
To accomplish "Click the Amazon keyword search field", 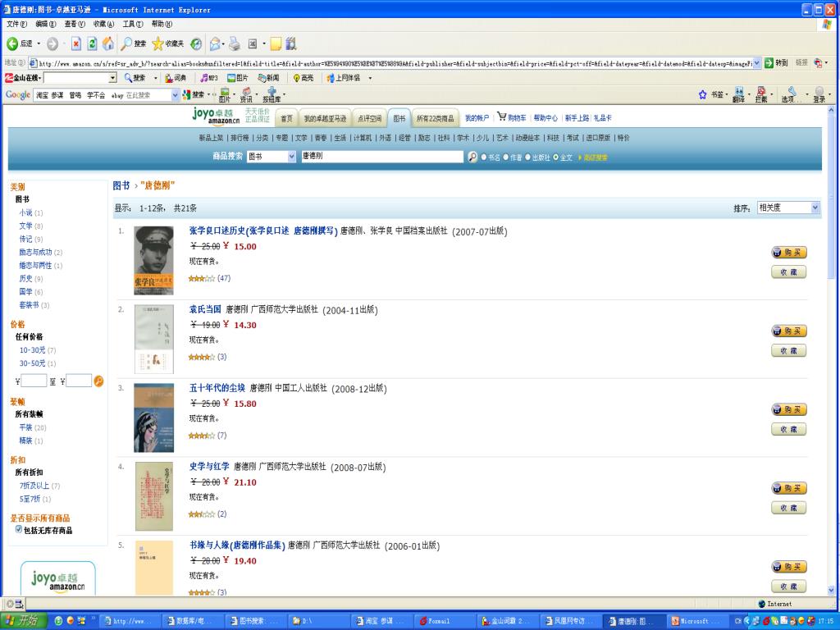I will (x=382, y=157).
